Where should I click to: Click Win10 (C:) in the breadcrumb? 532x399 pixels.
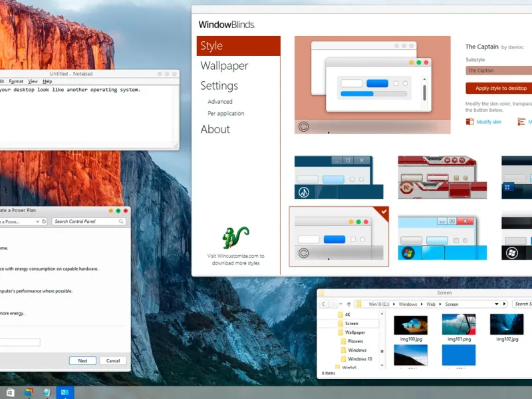click(378, 305)
